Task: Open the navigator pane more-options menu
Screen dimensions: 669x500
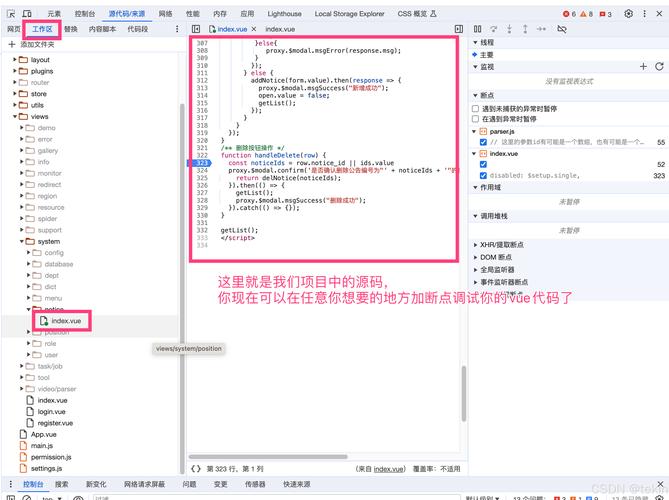Action: (x=177, y=29)
